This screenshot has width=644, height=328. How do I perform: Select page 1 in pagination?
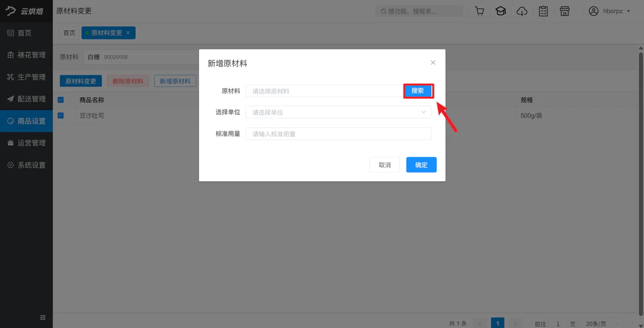(x=498, y=323)
